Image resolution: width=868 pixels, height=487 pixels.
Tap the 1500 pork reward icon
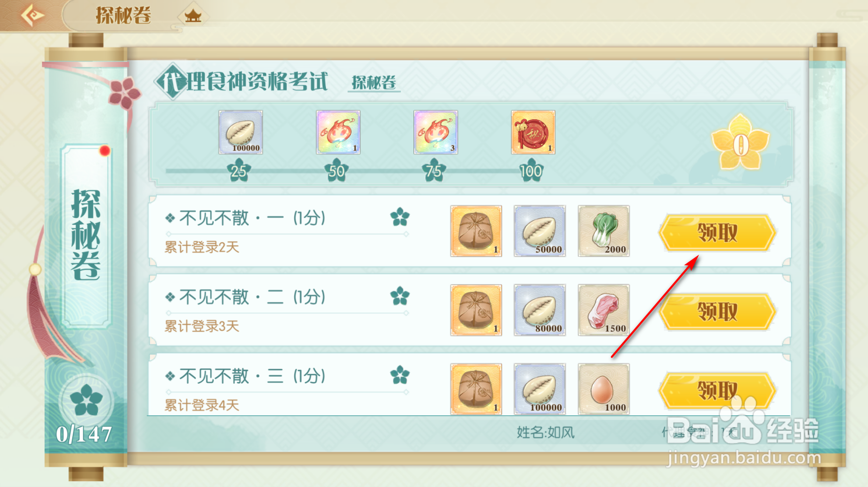click(604, 310)
